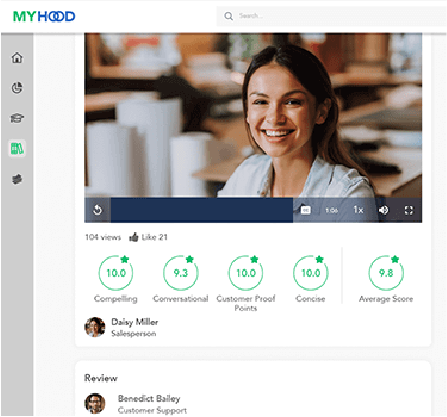Click the Review section heading
Viewport: 447px width, 417px height.
coord(101,378)
